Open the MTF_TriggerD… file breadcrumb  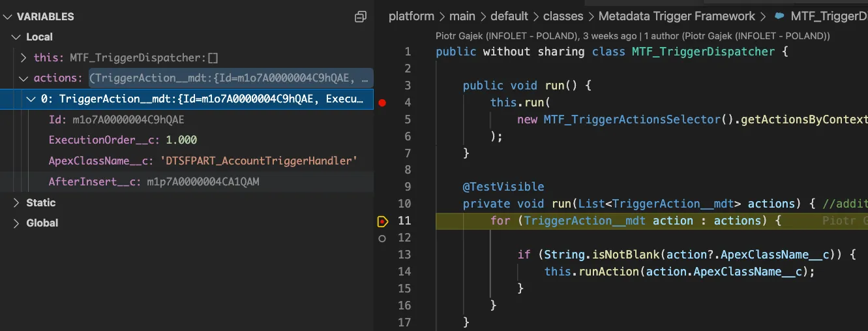click(x=828, y=16)
